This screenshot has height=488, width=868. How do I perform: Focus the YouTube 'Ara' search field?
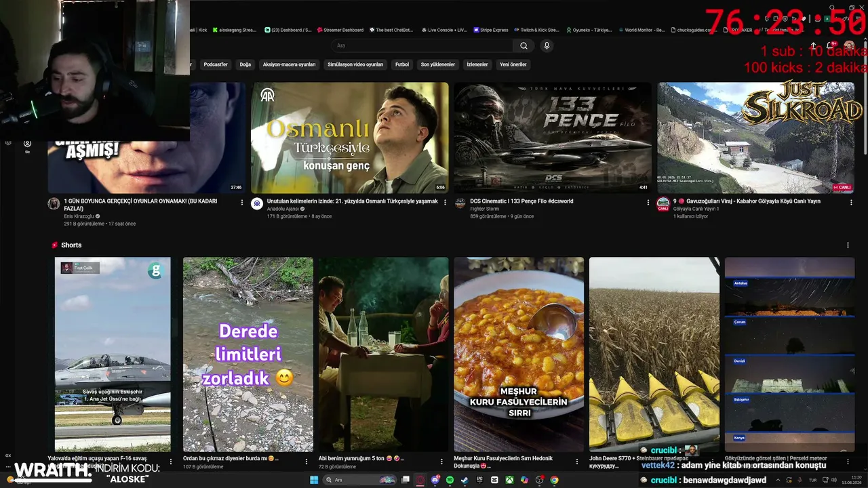[x=422, y=45]
